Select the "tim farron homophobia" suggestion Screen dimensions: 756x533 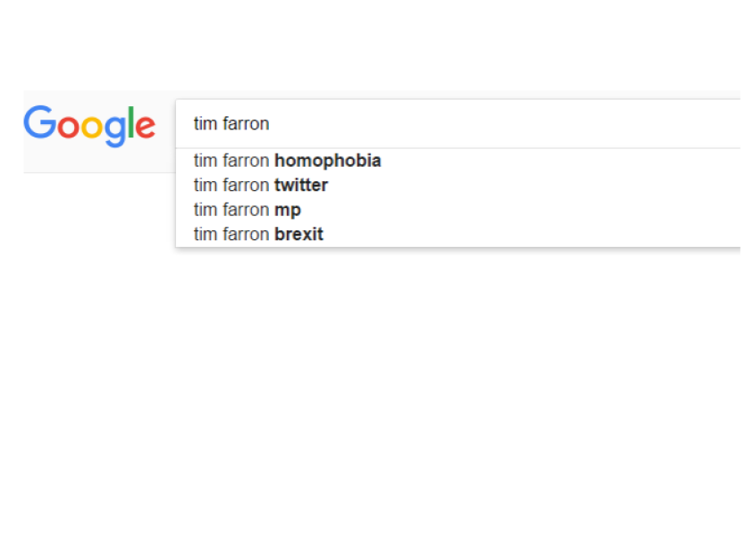(x=287, y=161)
